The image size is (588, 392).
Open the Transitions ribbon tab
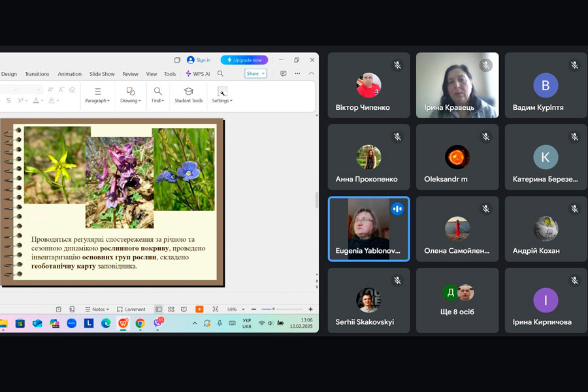coord(37,74)
